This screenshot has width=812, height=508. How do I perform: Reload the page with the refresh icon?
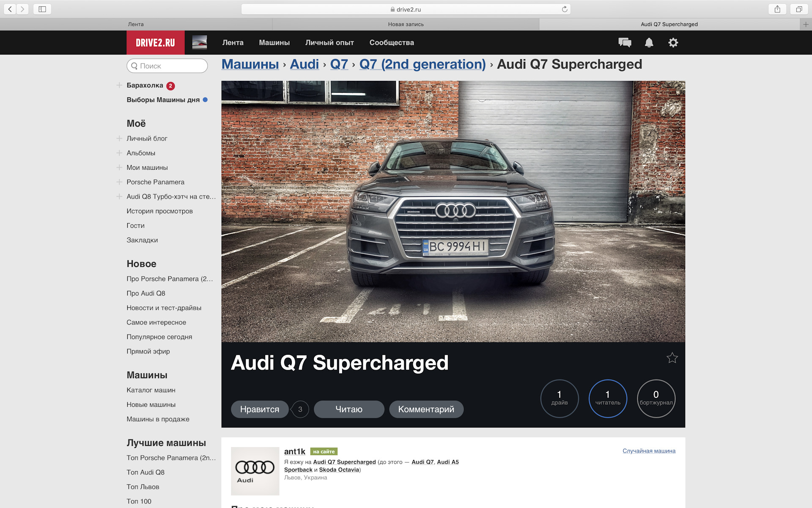564,9
